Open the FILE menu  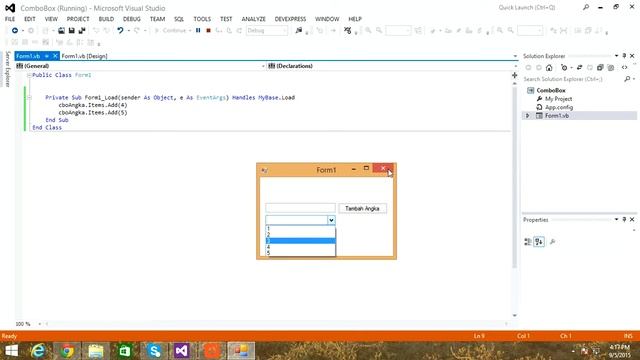(x=10, y=19)
